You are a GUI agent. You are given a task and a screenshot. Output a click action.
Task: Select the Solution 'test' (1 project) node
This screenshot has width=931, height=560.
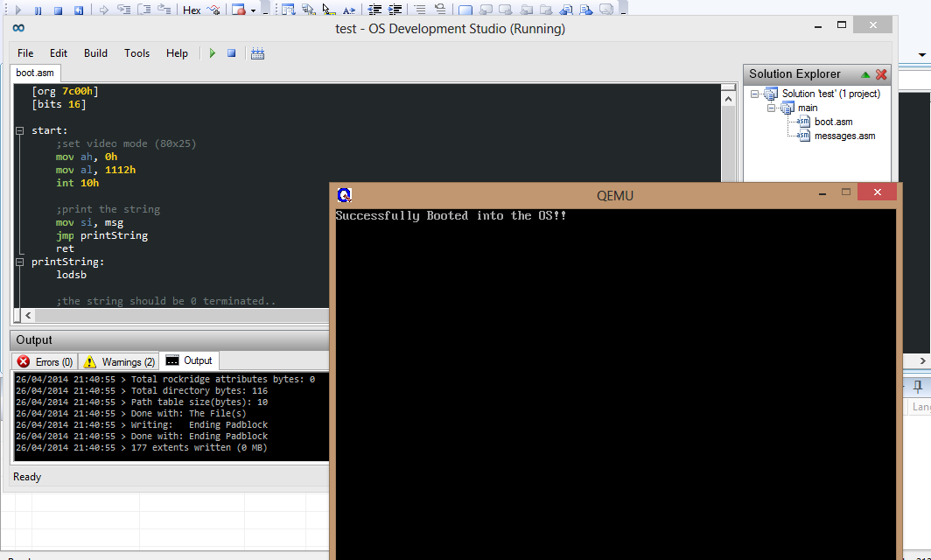830,94
